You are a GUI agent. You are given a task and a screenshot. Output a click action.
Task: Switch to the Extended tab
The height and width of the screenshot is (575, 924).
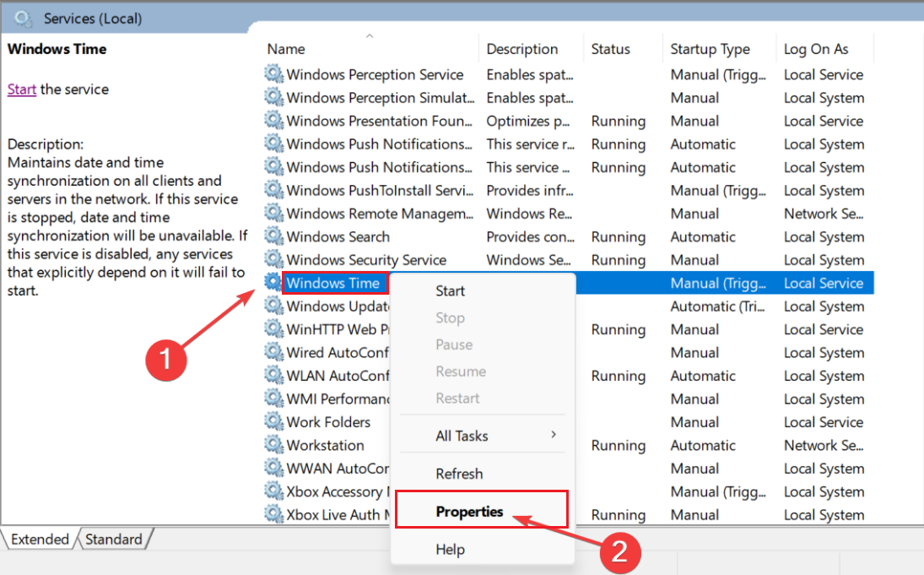point(40,539)
